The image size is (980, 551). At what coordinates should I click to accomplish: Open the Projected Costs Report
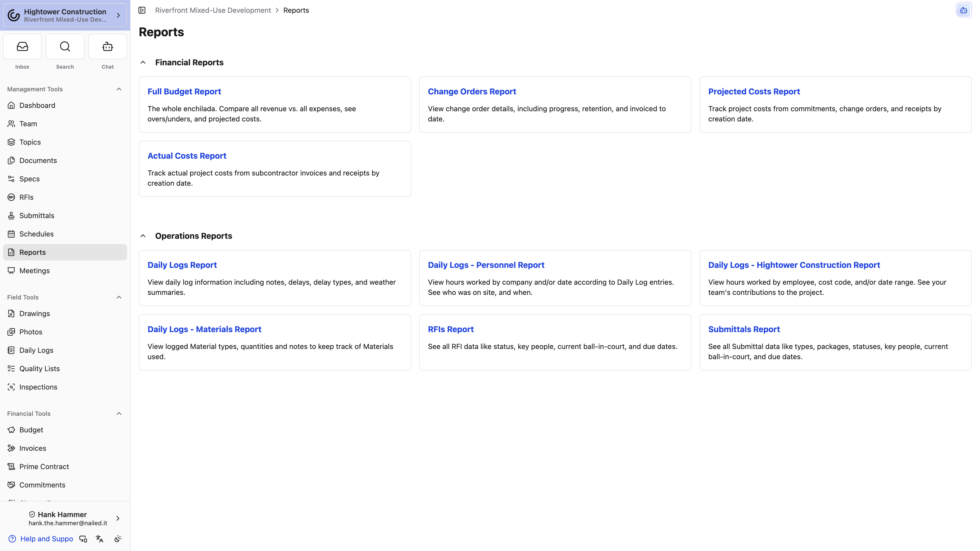[754, 92]
